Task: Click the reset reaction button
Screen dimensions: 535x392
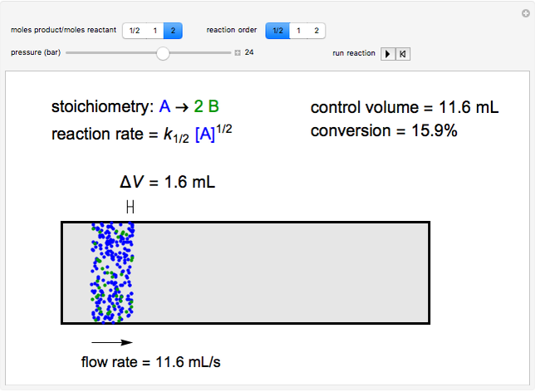Action: [403, 54]
